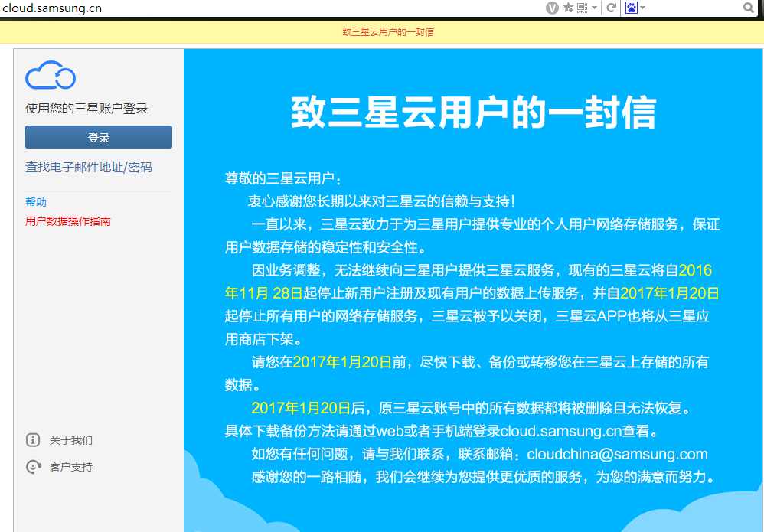Open the 客户支持 link text
764x532 pixels.
(x=71, y=467)
